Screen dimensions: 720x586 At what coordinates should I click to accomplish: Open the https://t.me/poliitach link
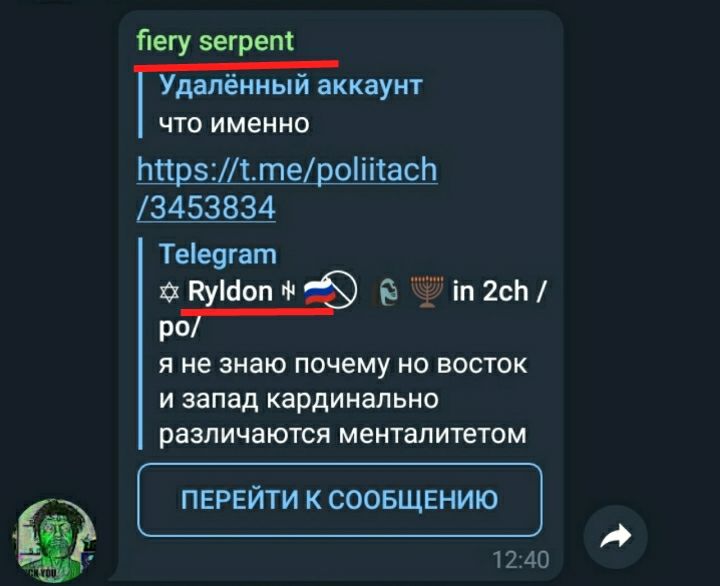tap(287, 169)
